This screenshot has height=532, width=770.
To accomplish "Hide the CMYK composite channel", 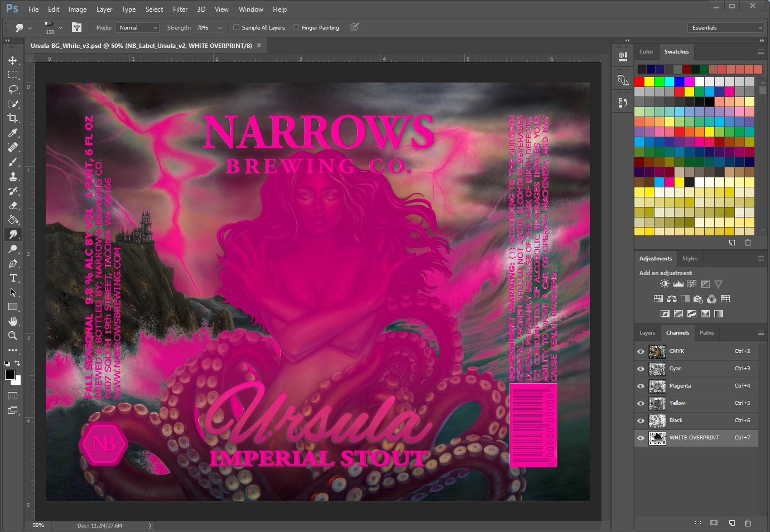I will click(x=641, y=351).
